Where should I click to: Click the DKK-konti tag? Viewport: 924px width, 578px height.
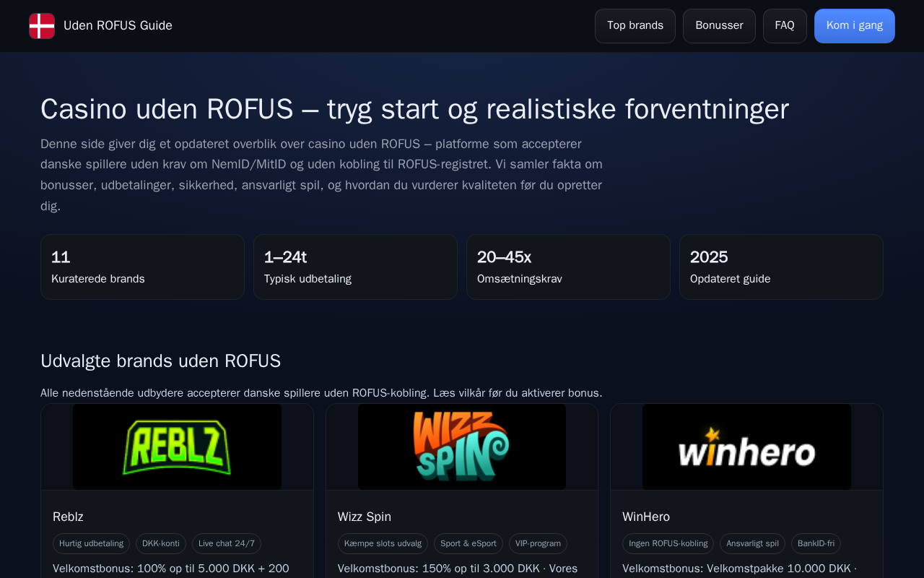161,543
